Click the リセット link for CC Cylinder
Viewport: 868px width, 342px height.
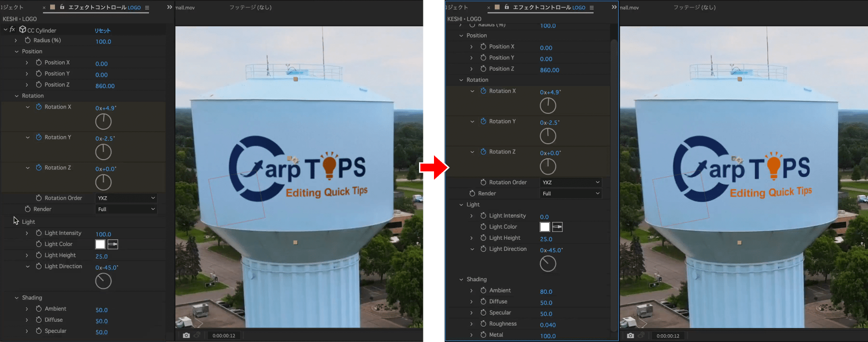click(x=103, y=30)
